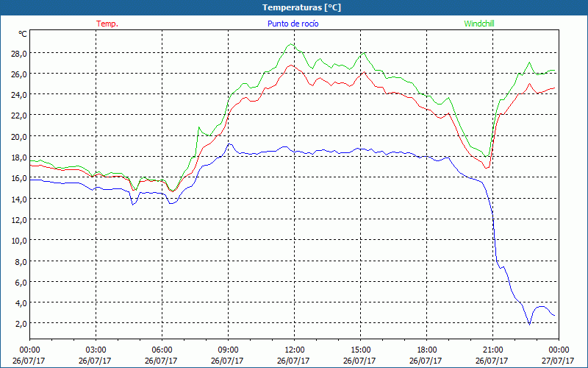The width and height of the screenshot is (588, 368).
Task: Click the 15:00 time axis label
Action: [x=360, y=350]
